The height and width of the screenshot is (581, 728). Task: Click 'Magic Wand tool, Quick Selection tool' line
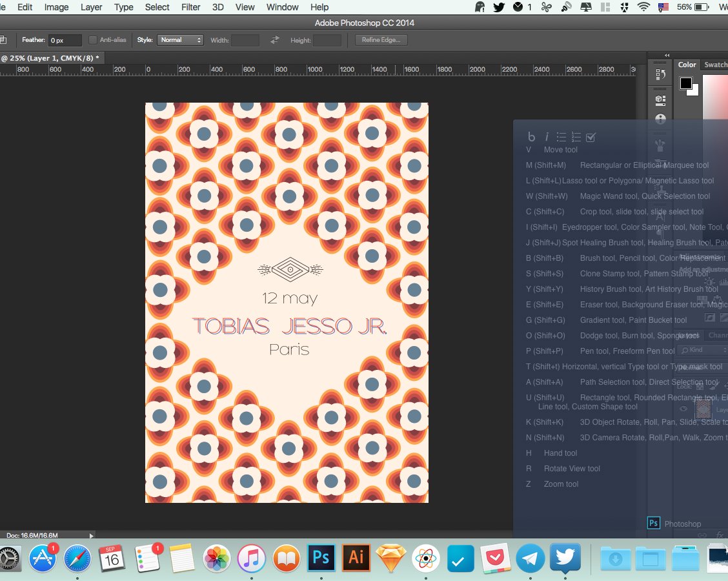(645, 196)
